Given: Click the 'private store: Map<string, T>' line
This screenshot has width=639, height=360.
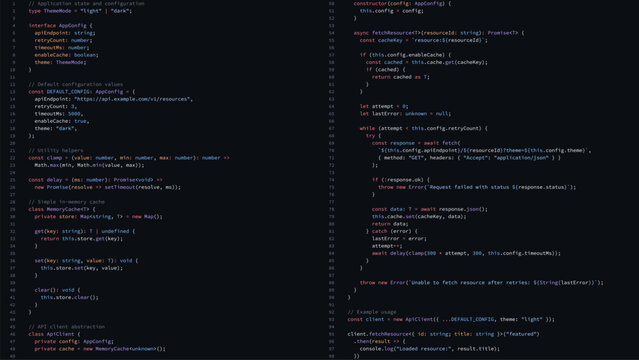Looking at the screenshot, I should pyautogui.click(x=99, y=216).
